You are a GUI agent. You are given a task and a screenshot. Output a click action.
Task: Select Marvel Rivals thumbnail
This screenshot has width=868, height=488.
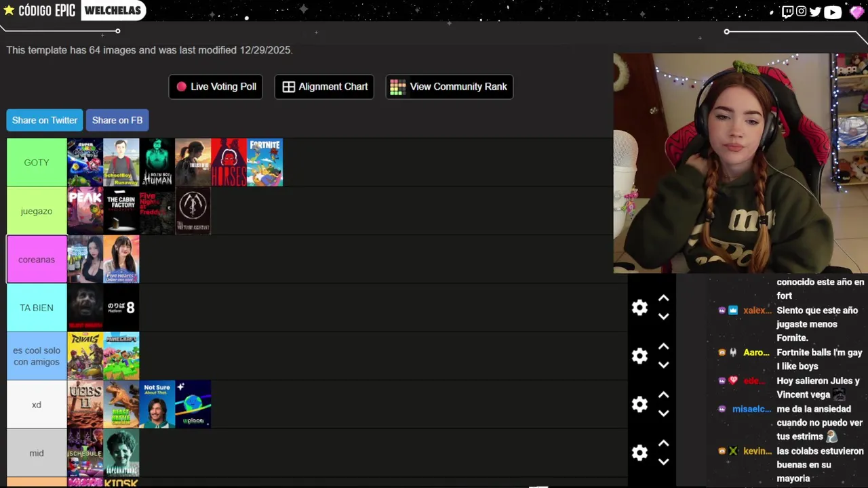click(85, 356)
